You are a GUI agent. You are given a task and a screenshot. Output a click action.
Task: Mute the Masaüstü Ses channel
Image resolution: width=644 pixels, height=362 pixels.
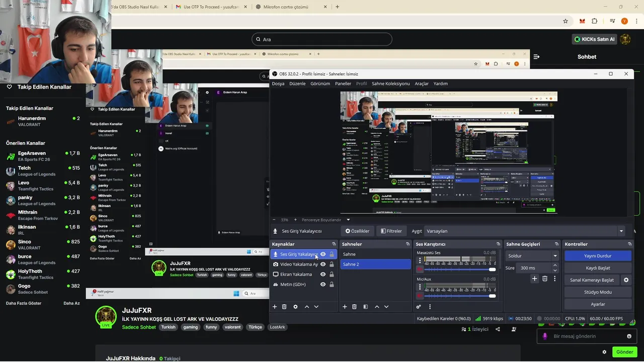[420, 269]
